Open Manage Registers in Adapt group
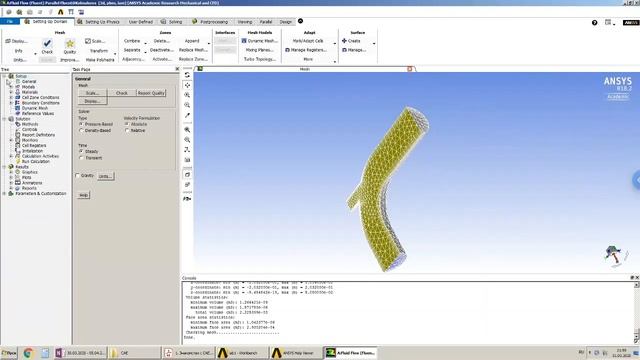The width and height of the screenshot is (640, 360). [306, 50]
